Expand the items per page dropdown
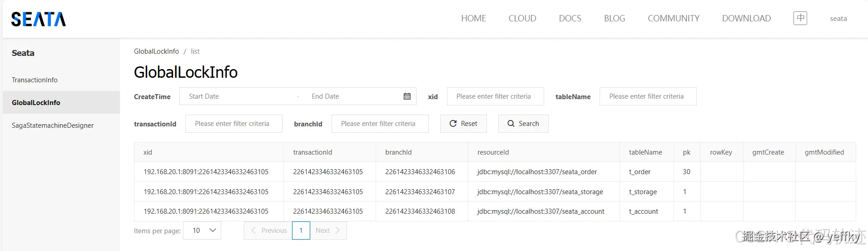The width and height of the screenshot is (868, 251). [x=202, y=231]
